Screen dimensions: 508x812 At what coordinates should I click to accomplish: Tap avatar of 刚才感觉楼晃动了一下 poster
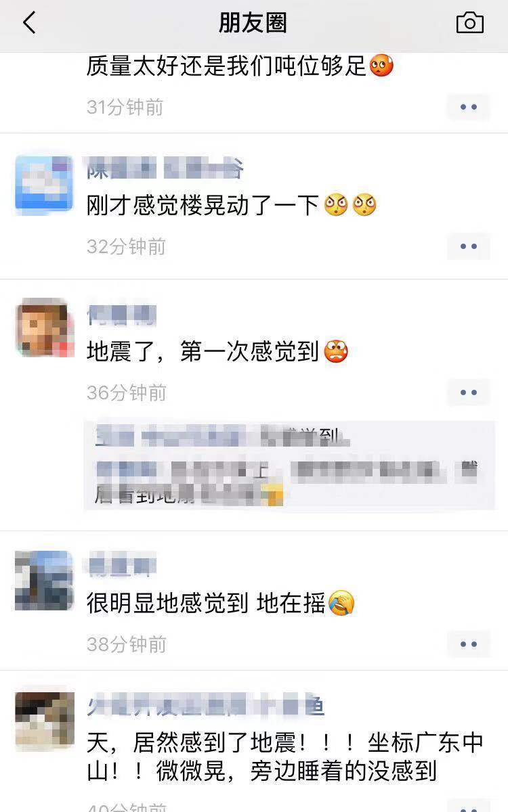pyautogui.click(x=45, y=184)
